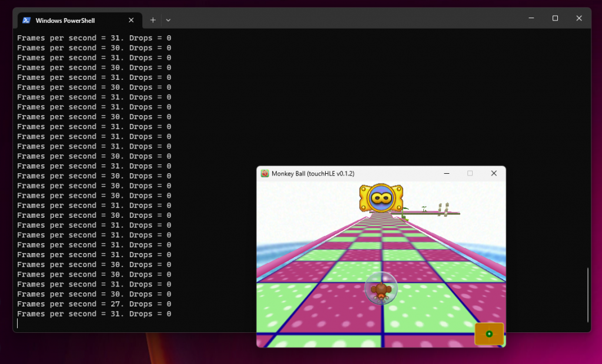The width and height of the screenshot is (602, 364).
Task: Click the Monkey Ball window app icon
Action: [x=265, y=174]
